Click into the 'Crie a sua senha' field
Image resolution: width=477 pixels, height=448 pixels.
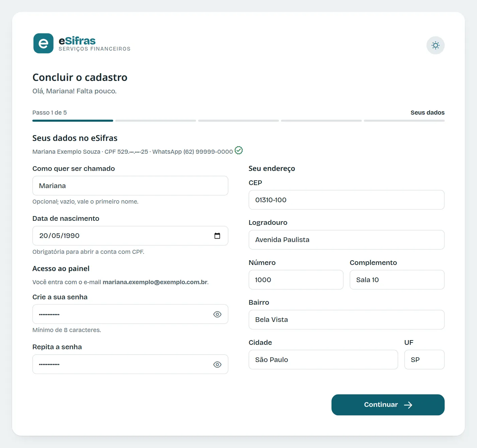pyautogui.click(x=130, y=314)
